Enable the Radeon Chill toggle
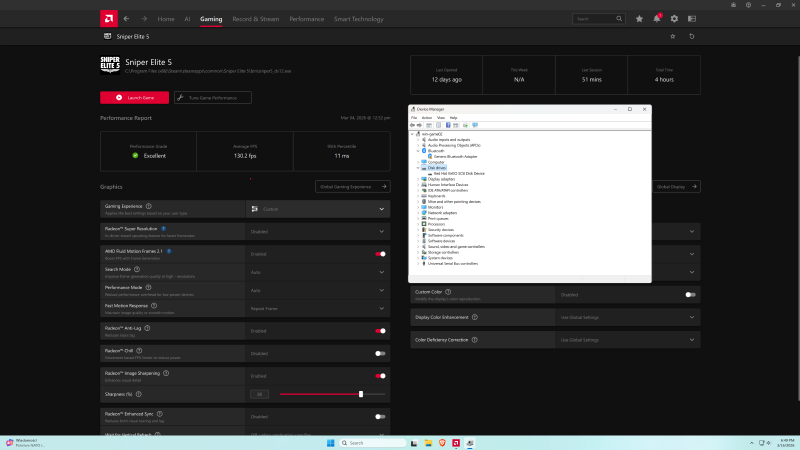 (380, 354)
